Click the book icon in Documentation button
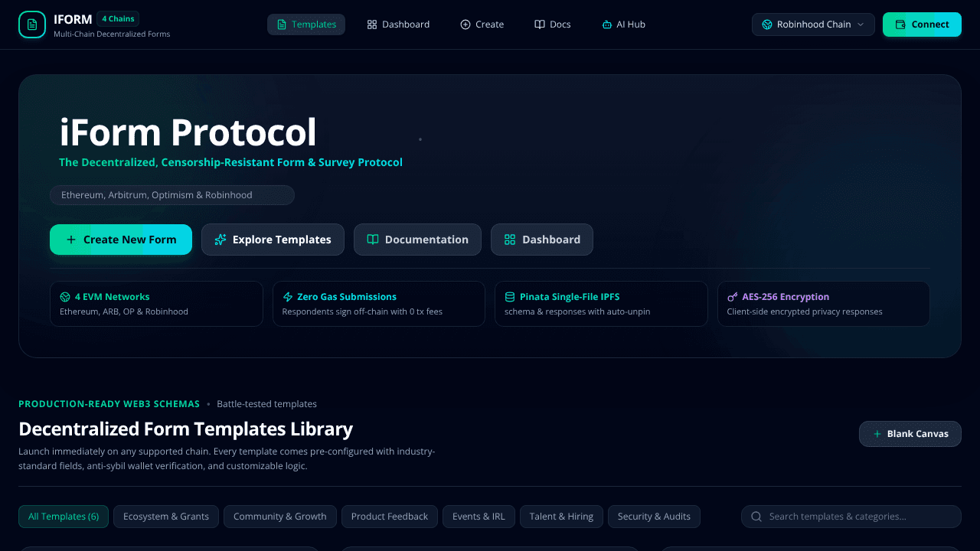The width and height of the screenshot is (980, 551). 373,240
